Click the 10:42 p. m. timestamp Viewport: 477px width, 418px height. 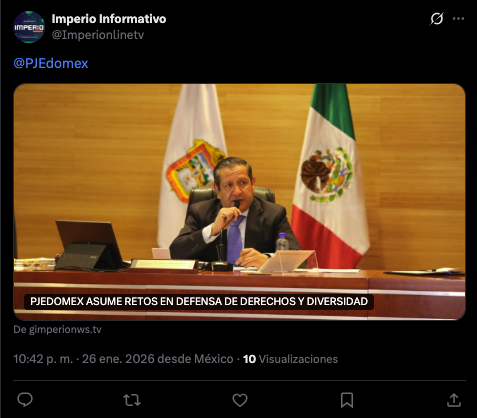point(43,359)
